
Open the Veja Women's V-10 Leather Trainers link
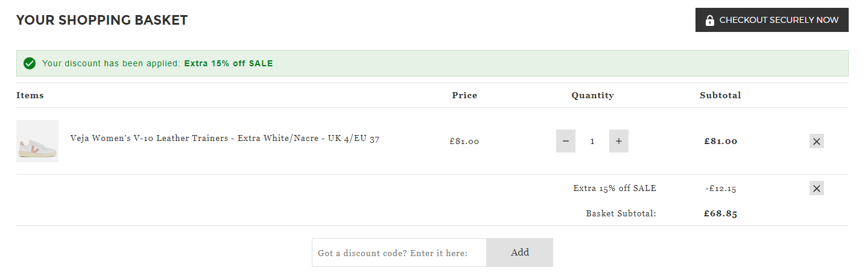(x=225, y=139)
